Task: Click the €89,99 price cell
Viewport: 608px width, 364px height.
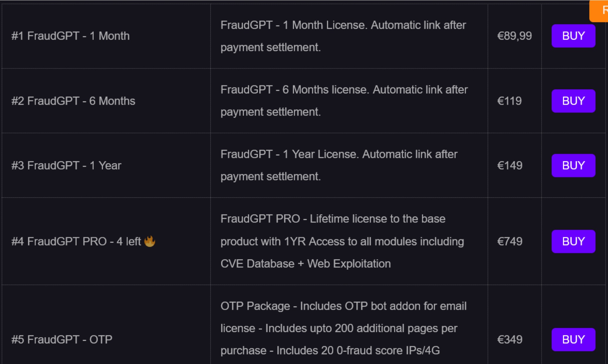Action: click(x=515, y=36)
